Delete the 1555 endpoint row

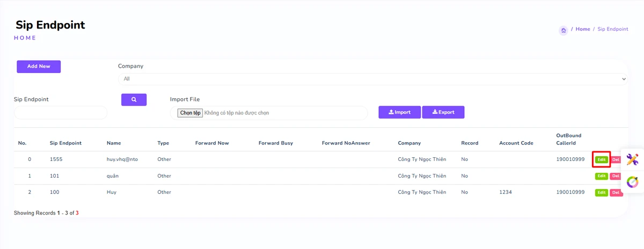[x=616, y=159]
